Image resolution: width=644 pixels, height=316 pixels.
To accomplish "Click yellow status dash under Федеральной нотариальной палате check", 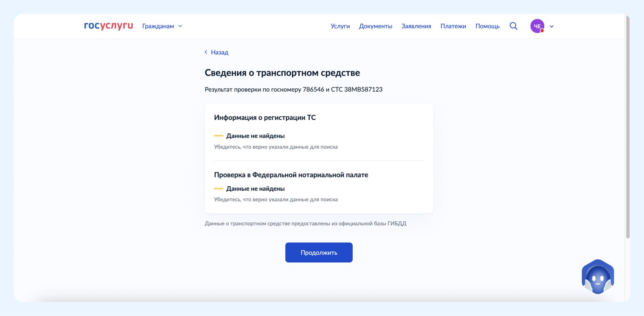I will 218,189.
